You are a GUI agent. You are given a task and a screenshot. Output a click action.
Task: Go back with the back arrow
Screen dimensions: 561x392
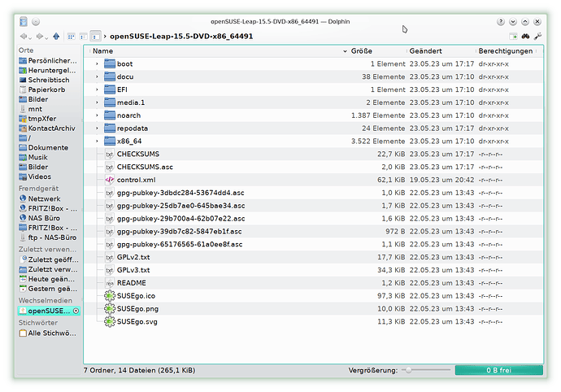point(24,36)
